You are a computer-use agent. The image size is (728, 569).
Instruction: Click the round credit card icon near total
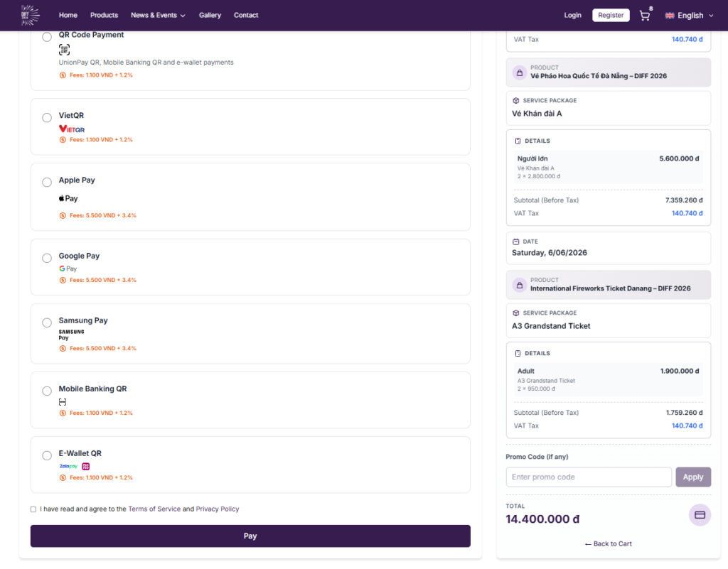point(700,515)
